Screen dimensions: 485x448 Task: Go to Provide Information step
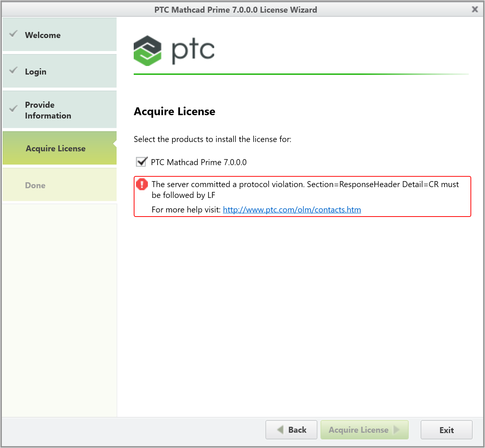coord(48,110)
